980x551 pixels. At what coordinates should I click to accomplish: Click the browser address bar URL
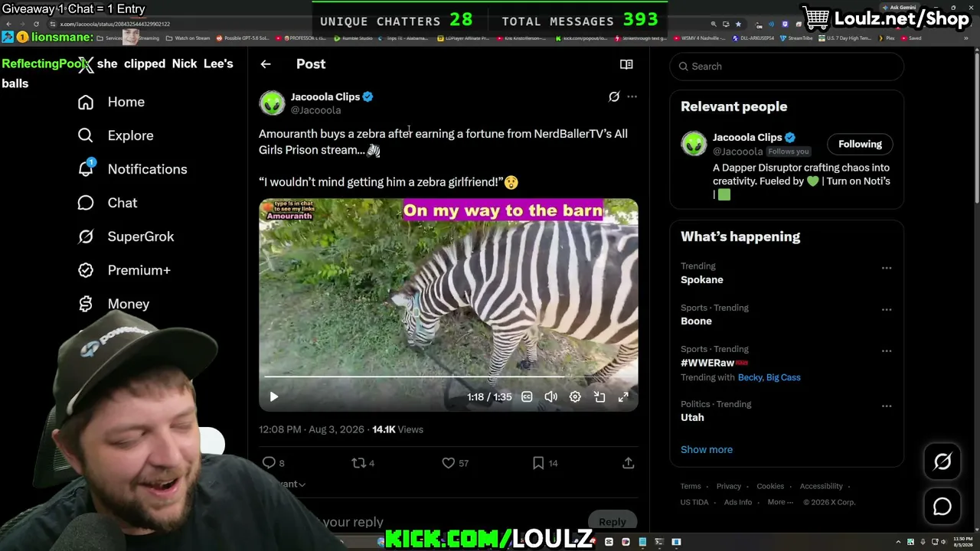(115, 24)
